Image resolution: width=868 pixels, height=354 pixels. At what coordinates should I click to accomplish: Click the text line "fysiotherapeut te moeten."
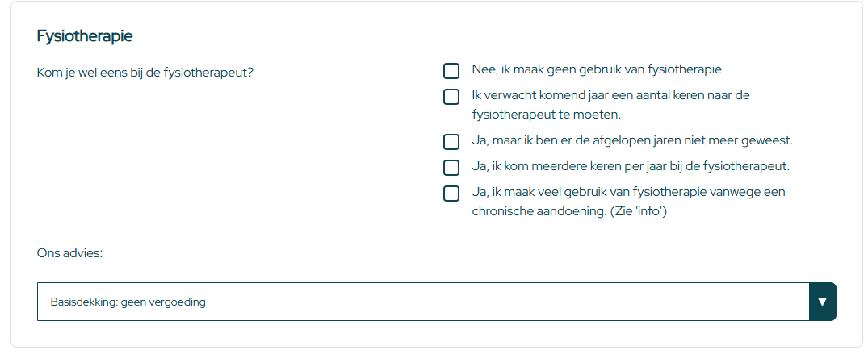(546, 115)
